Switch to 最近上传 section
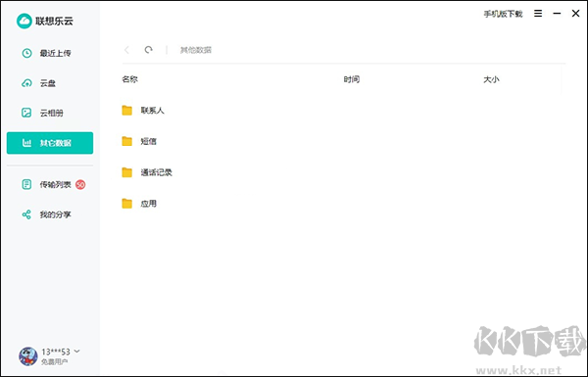 (x=56, y=53)
